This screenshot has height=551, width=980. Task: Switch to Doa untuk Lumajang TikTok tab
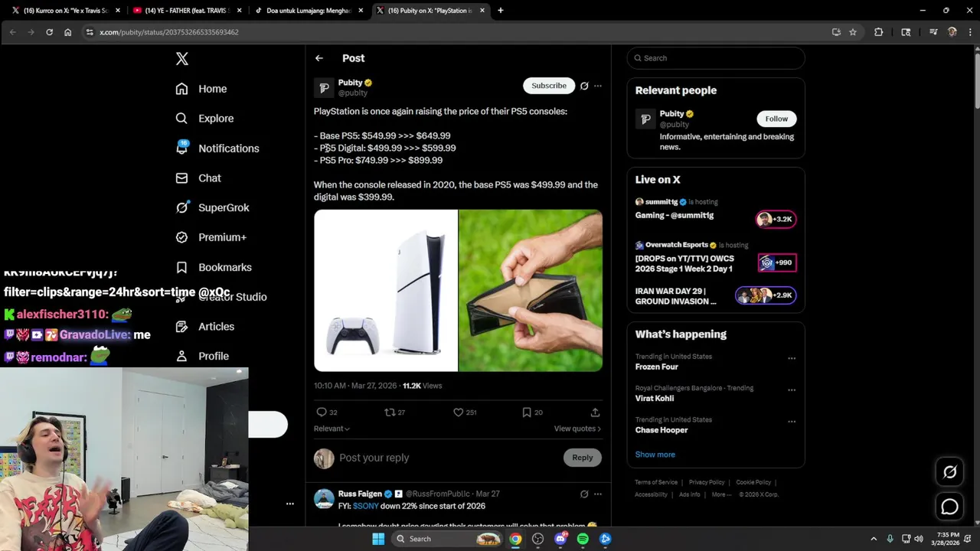309,11
